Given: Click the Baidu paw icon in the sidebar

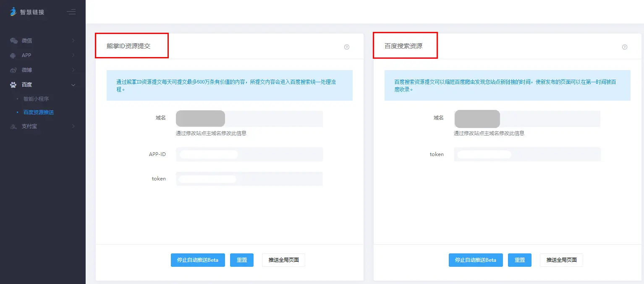Looking at the screenshot, I should 13,85.
